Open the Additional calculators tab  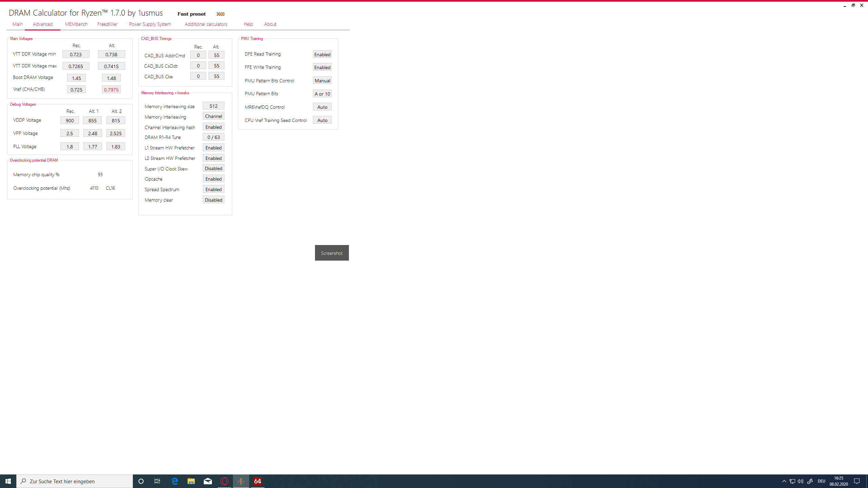point(206,24)
